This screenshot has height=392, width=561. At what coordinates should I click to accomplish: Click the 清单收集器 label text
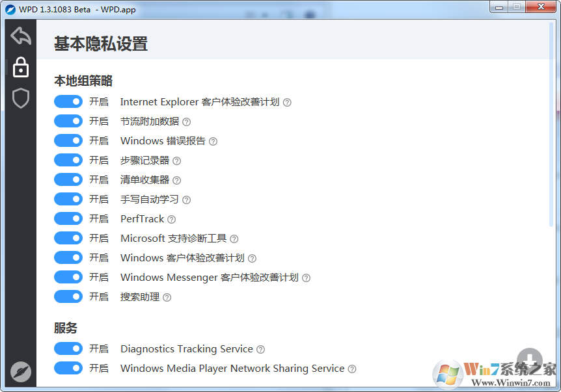pos(145,179)
